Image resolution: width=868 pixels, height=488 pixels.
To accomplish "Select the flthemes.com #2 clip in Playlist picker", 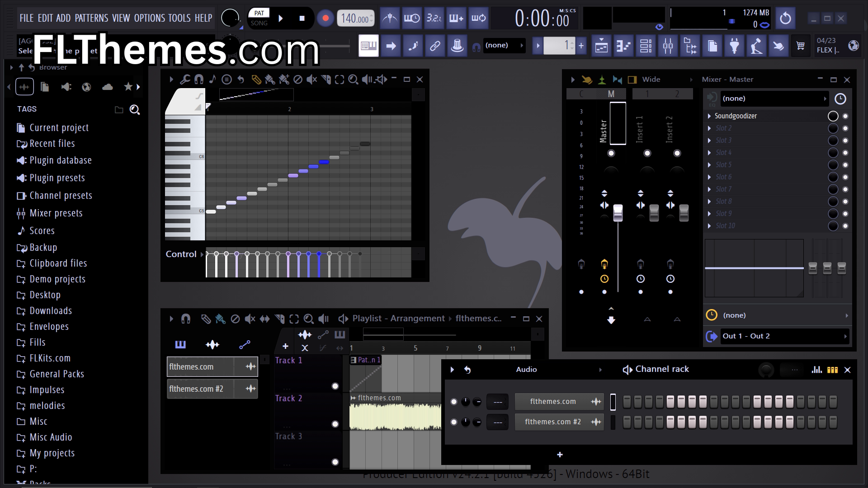I will point(212,389).
